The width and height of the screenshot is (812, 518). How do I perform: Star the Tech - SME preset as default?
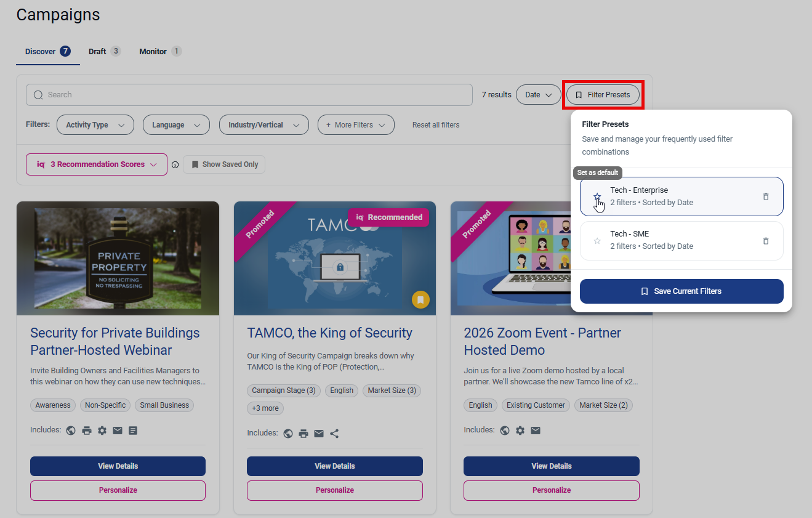pos(597,241)
